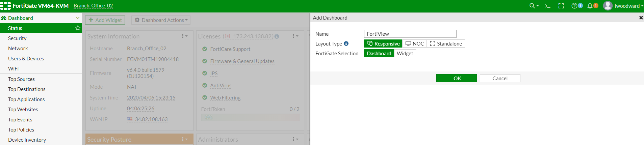Toggle fullscreen mode icon in header
The width and height of the screenshot is (644, 145).
click(x=561, y=6)
